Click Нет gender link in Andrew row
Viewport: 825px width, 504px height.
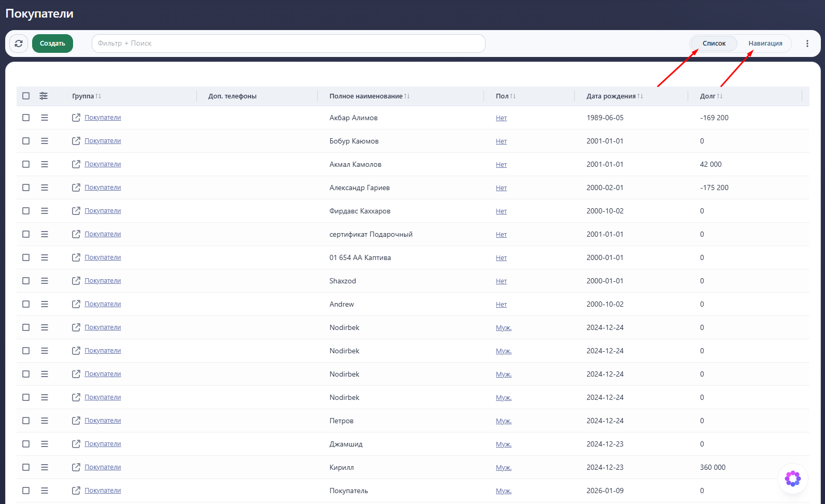[501, 305]
